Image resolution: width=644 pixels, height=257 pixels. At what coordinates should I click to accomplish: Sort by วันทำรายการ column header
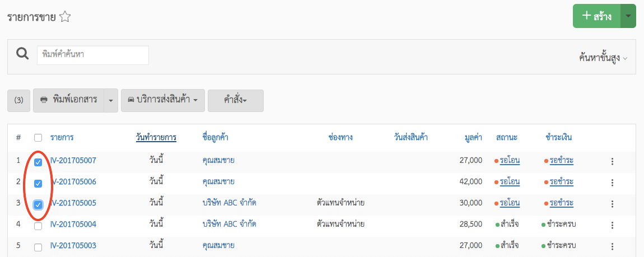[x=156, y=137]
